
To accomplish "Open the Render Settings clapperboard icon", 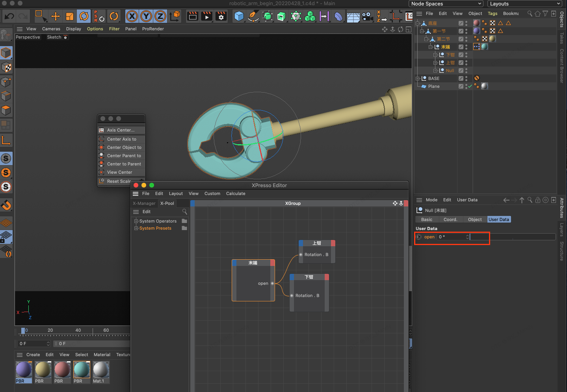I will tap(221, 16).
